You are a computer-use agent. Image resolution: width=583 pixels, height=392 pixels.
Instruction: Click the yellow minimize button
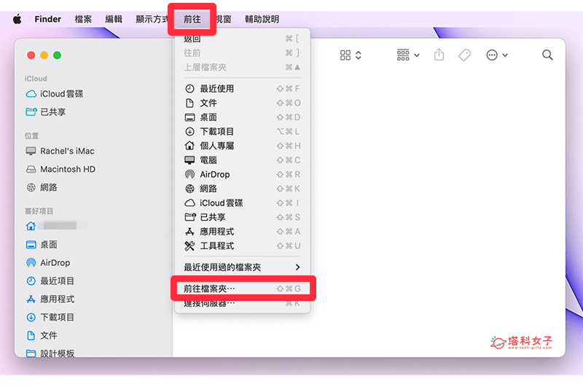[x=44, y=55]
